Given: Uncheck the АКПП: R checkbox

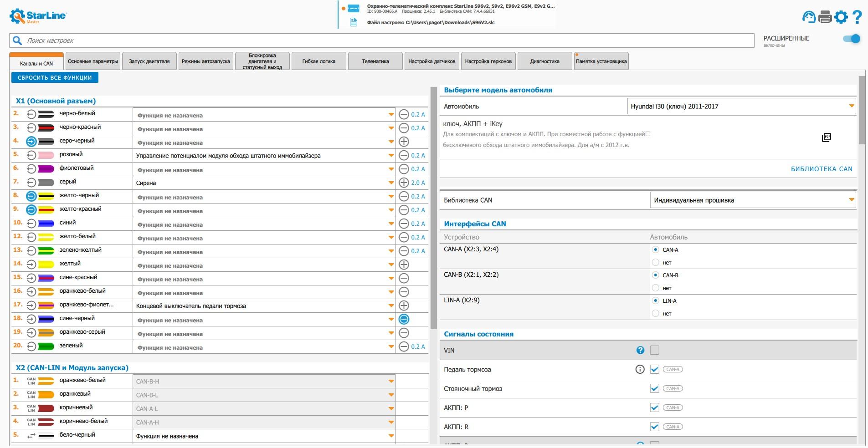Looking at the screenshot, I should [655, 427].
